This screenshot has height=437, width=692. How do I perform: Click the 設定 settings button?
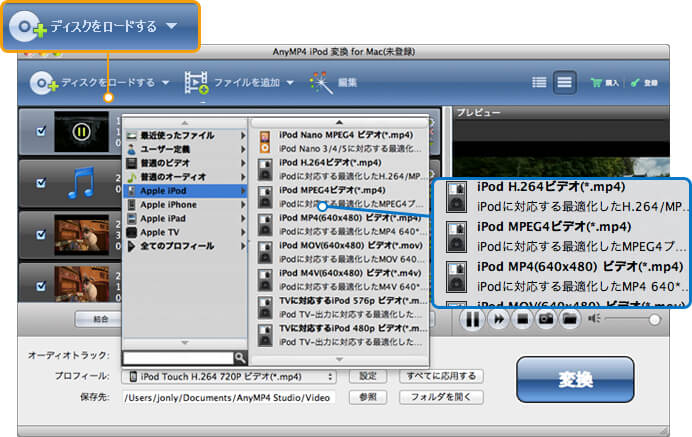tap(368, 376)
